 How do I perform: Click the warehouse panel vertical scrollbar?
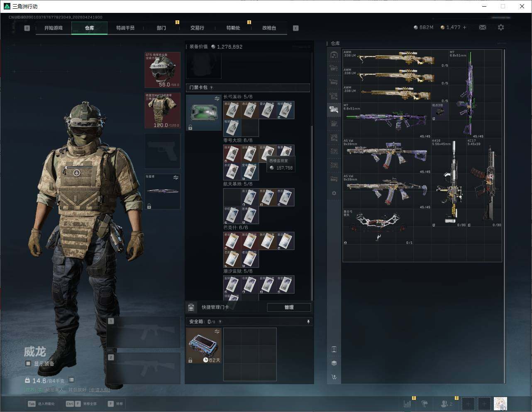[504, 216]
